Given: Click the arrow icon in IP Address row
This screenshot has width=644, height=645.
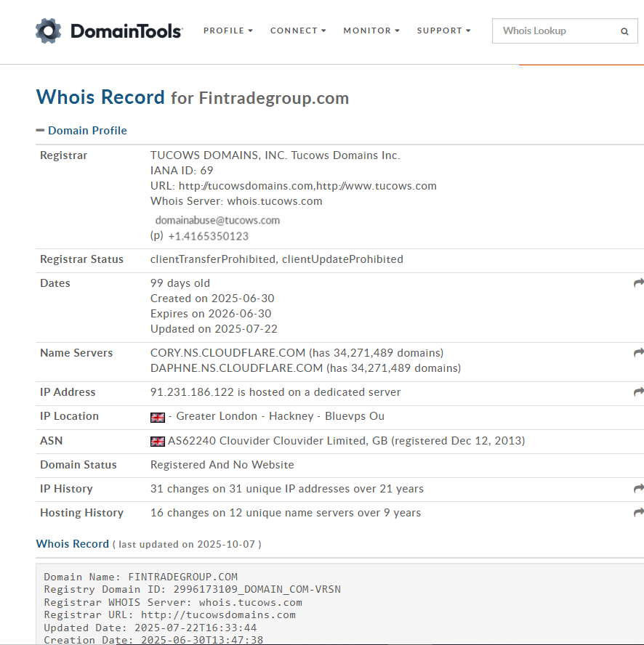Looking at the screenshot, I should 638,392.
